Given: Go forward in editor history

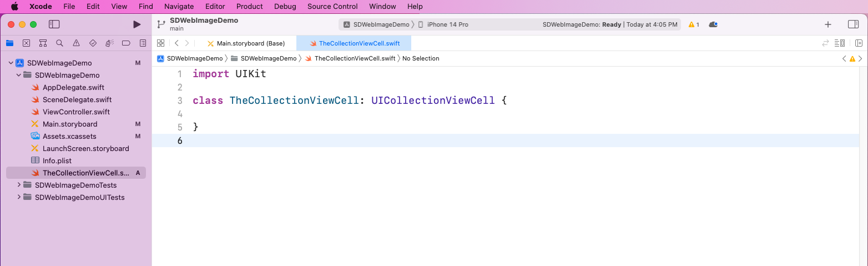Looking at the screenshot, I should pyautogui.click(x=187, y=43).
